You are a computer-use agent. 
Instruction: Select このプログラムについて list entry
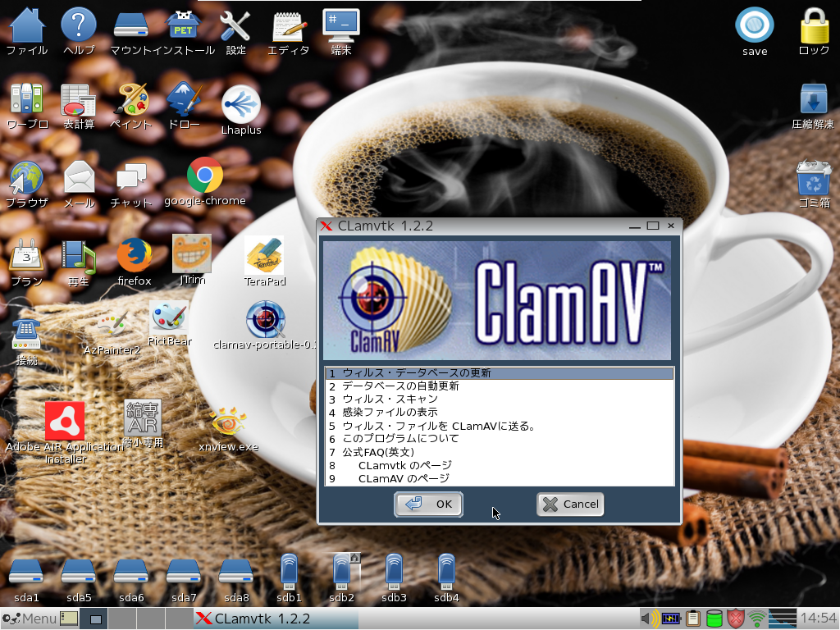tap(500, 439)
